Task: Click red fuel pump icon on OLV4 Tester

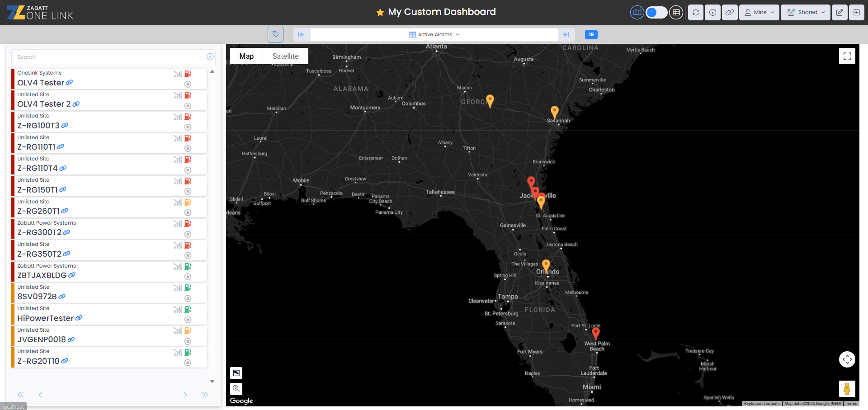Action: click(188, 74)
